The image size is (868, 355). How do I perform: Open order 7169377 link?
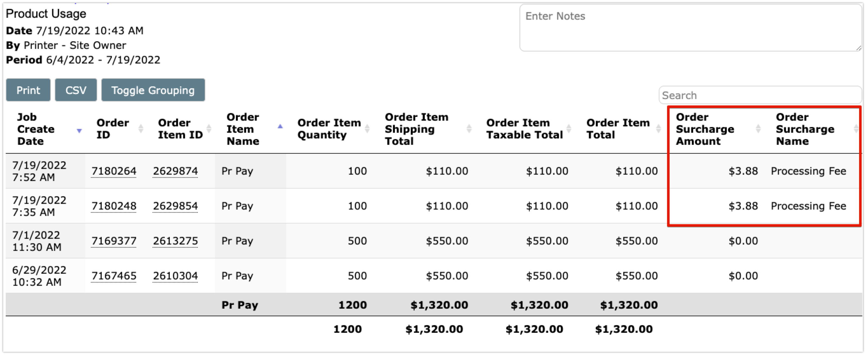click(114, 241)
